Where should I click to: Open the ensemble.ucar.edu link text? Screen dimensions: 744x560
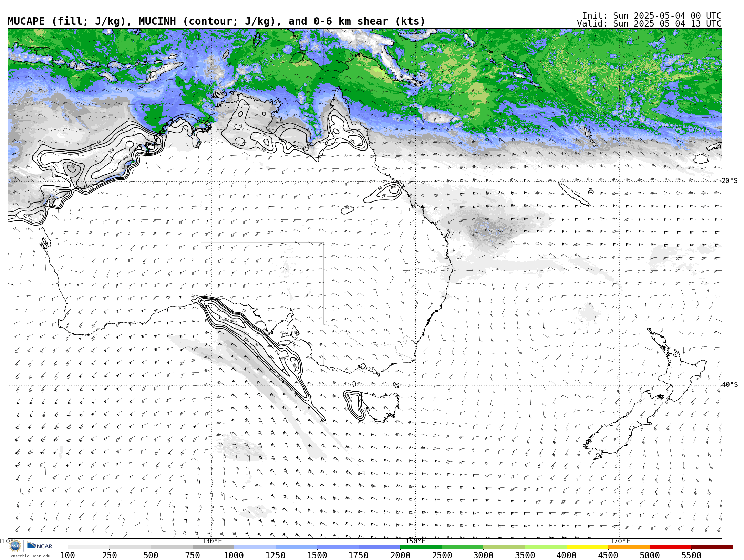click(x=30, y=556)
